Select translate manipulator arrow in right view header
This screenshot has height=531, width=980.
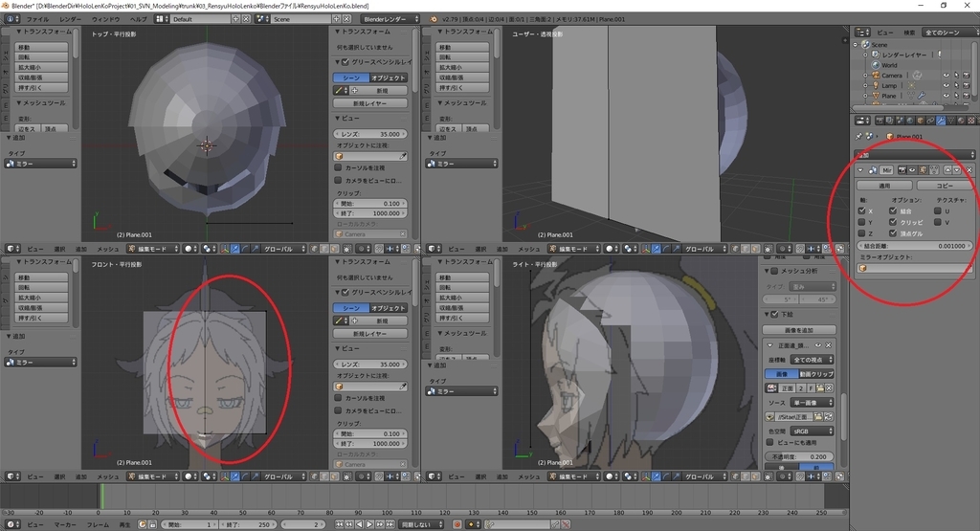[657, 476]
